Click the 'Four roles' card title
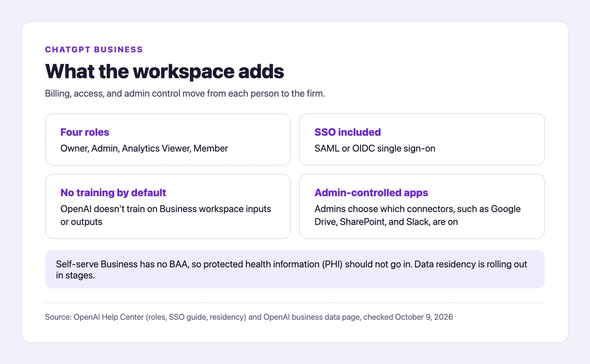 pyautogui.click(x=85, y=132)
